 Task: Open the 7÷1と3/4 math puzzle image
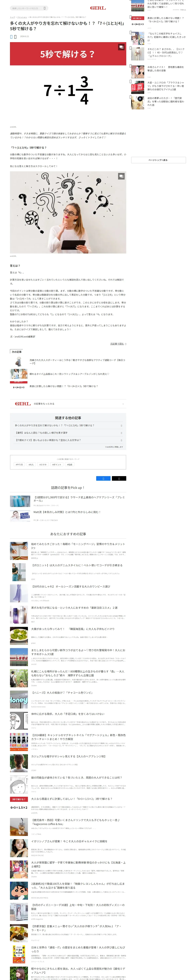click(x=68, y=82)
